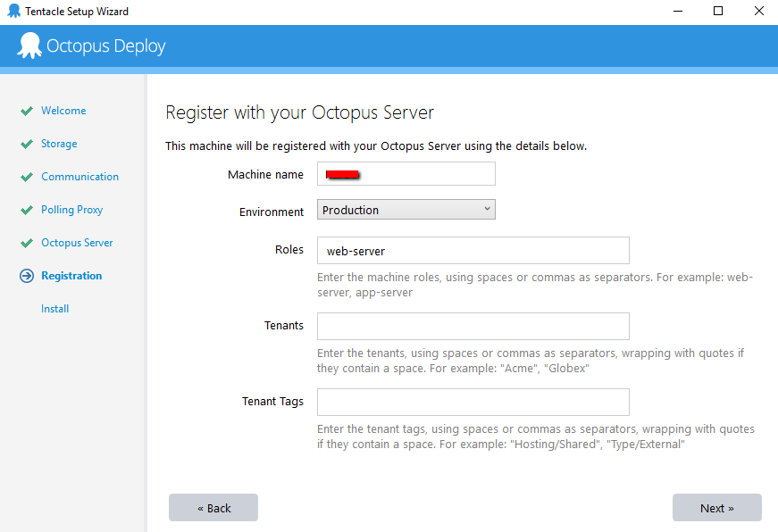Image resolution: width=778 pixels, height=532 pixels.
Task: Click the empty Tenants input field
Action: pos(473,326)
